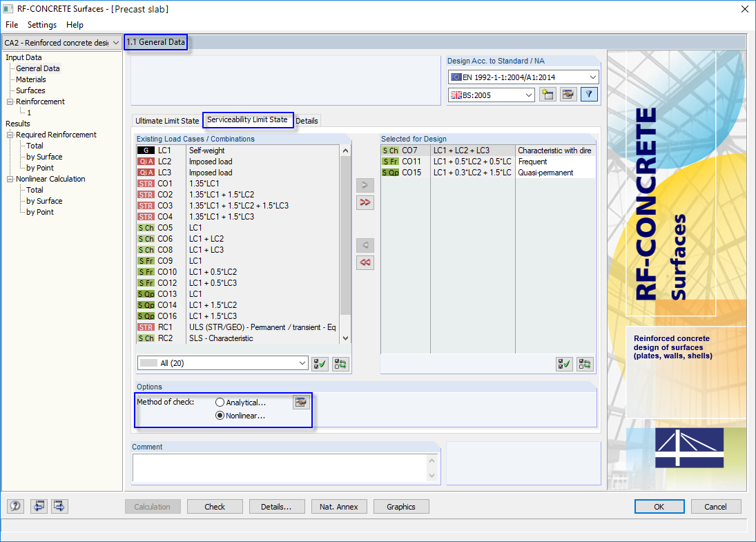Open the Graphics view
Screen dimensions: 756x542
click(x=401, y=506)
